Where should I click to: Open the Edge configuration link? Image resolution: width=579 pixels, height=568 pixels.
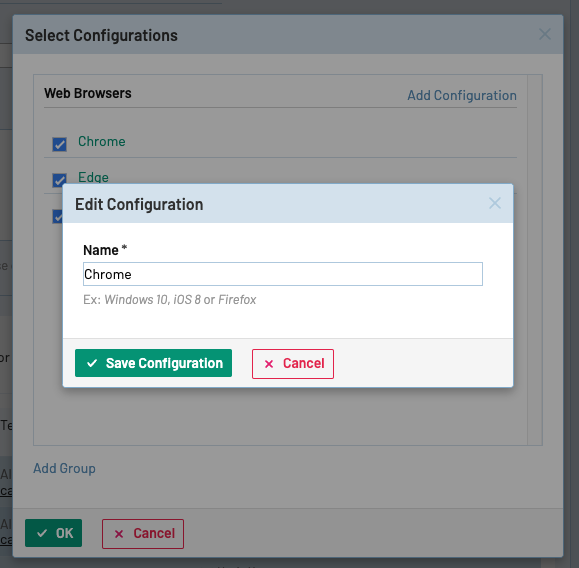click(x=93, y=177)
